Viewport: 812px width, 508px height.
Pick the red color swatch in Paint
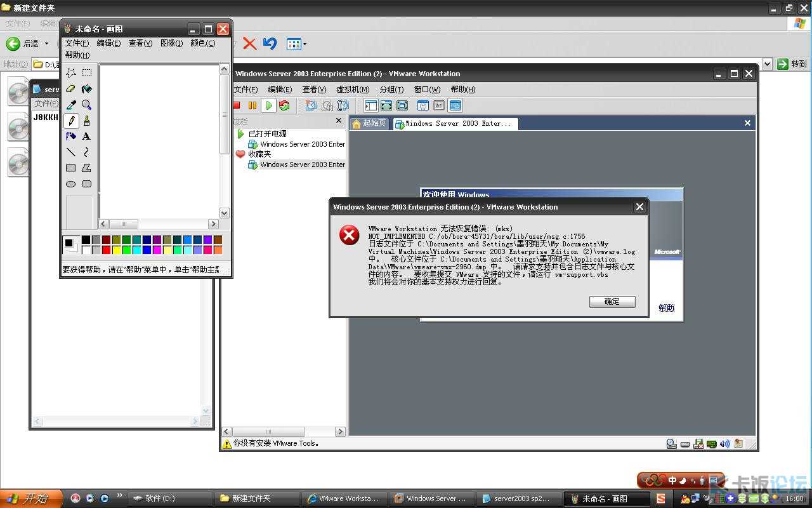107,250
